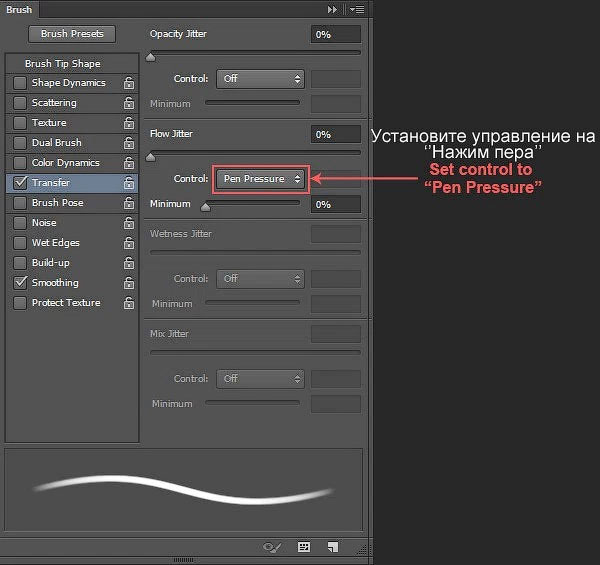Click the Wet Edges lock icon
The image size is (600, 565).
point(129,243)
